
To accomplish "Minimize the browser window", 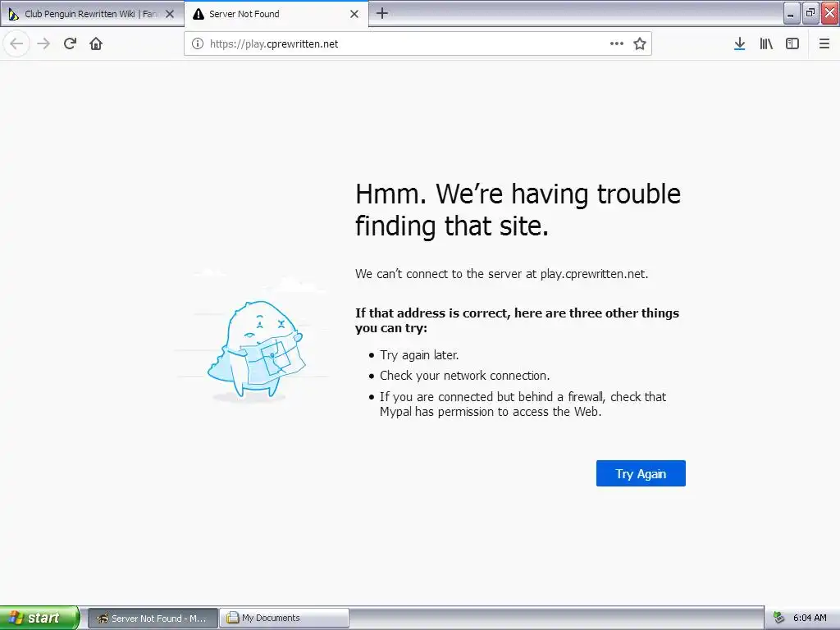I will click(792, 13).
